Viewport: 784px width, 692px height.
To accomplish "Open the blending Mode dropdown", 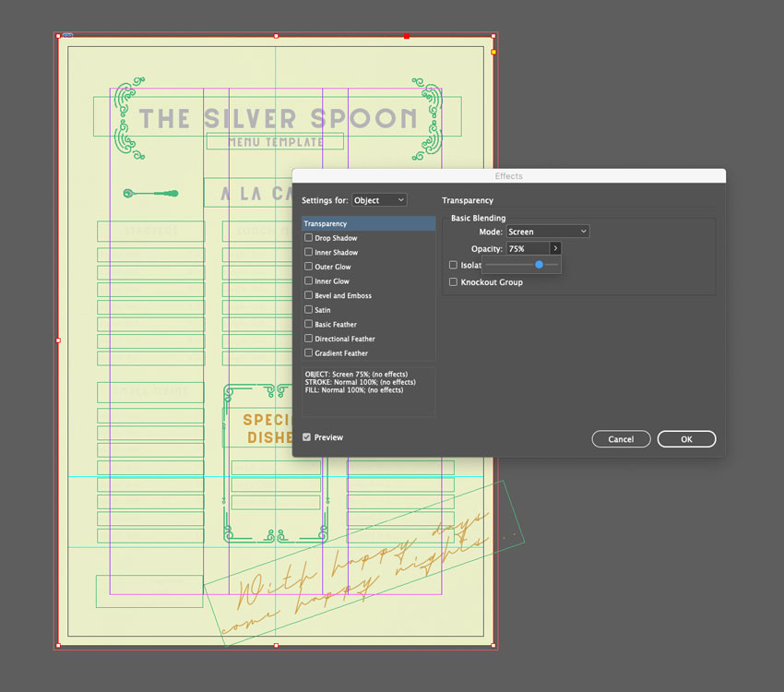I will coord(547,232).
